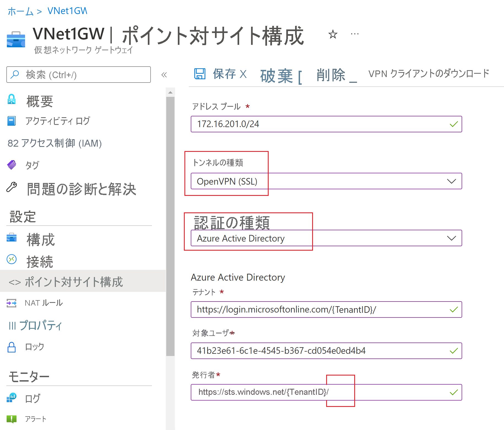The image size is (504, 430).
Task: Focus the 検索 (Ctrl+/) search box
Action: tap(78, 75)
